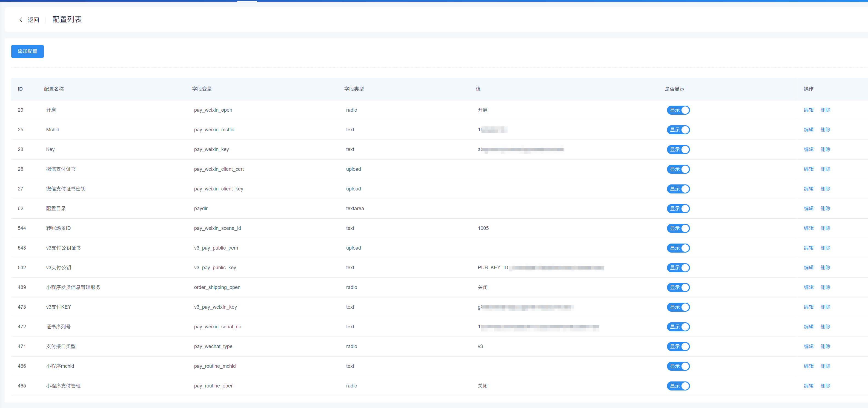This screenshot has height=408, width=868.
Task: Click the 是否显示 column header
Action: (674, 89)
